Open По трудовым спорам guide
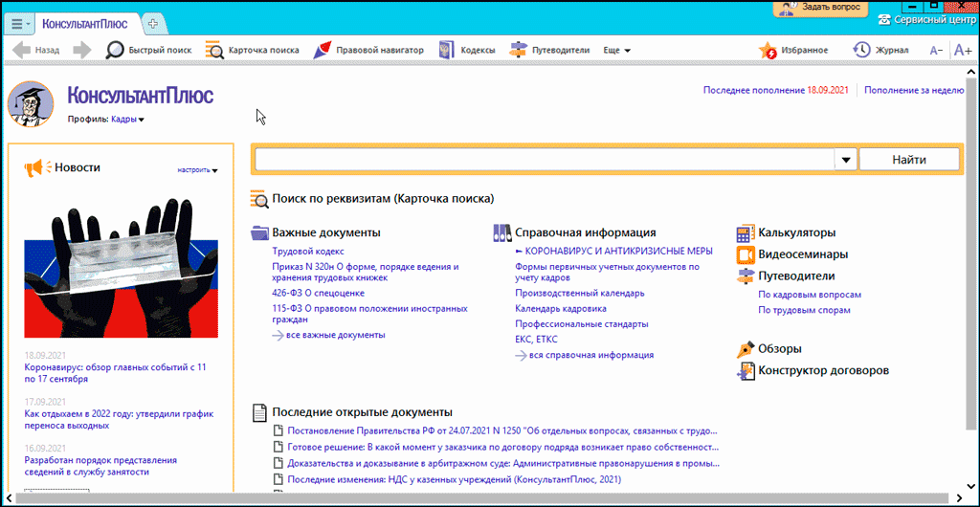980x507 pixels. pos(804,310)
